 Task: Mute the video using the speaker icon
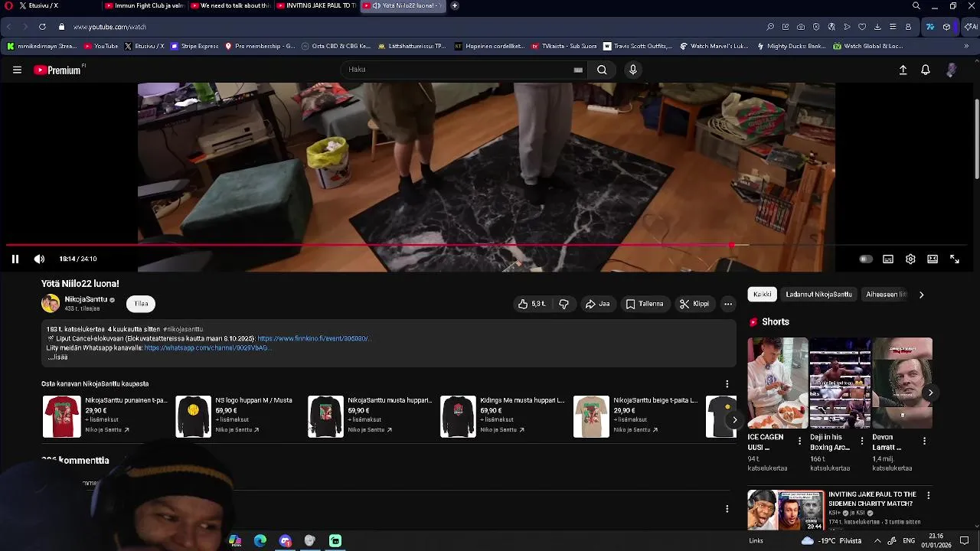(39, 259)
